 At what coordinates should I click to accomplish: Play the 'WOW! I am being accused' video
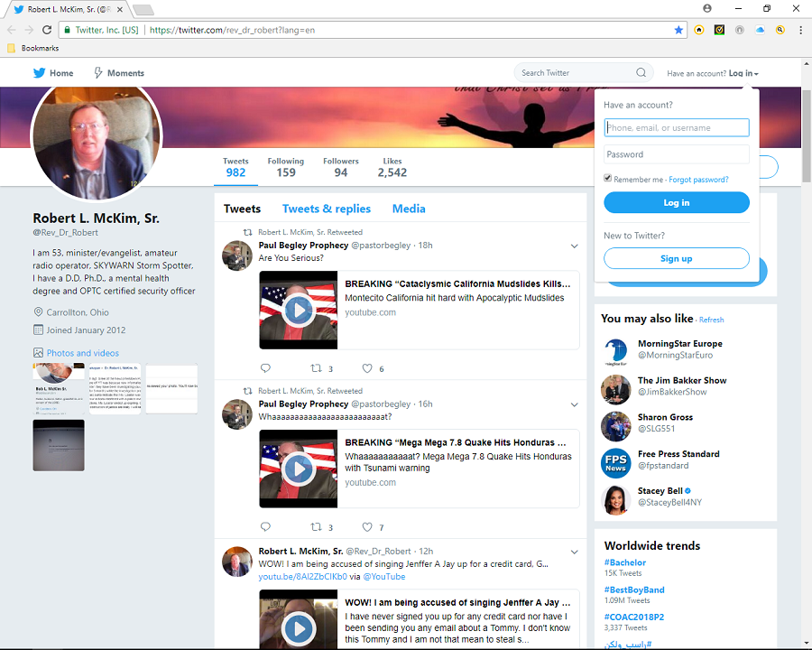299,628
